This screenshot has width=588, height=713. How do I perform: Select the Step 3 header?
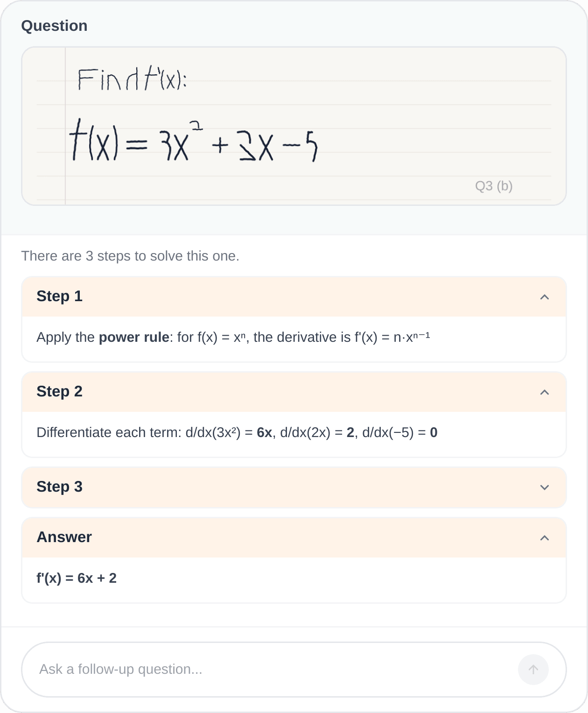pyautogui.click(x=59, y=487)
